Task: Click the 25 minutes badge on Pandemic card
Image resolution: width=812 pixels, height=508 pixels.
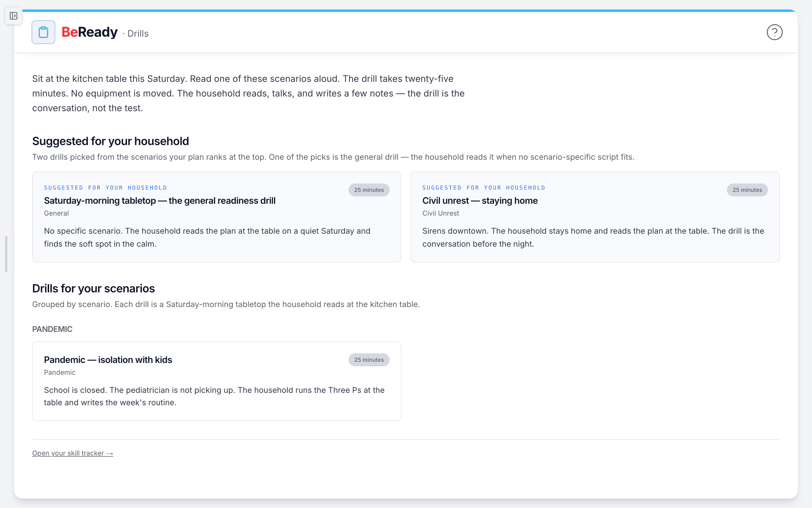Action: 369,360
